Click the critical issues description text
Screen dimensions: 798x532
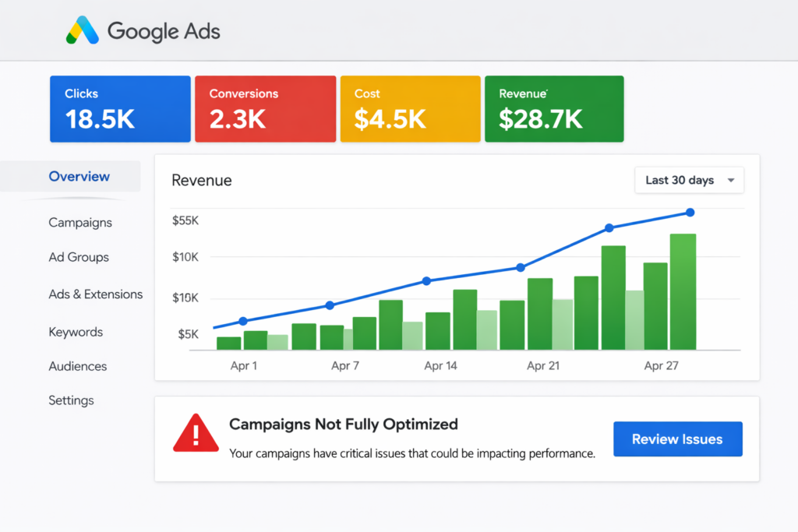(x=412, y=453)
